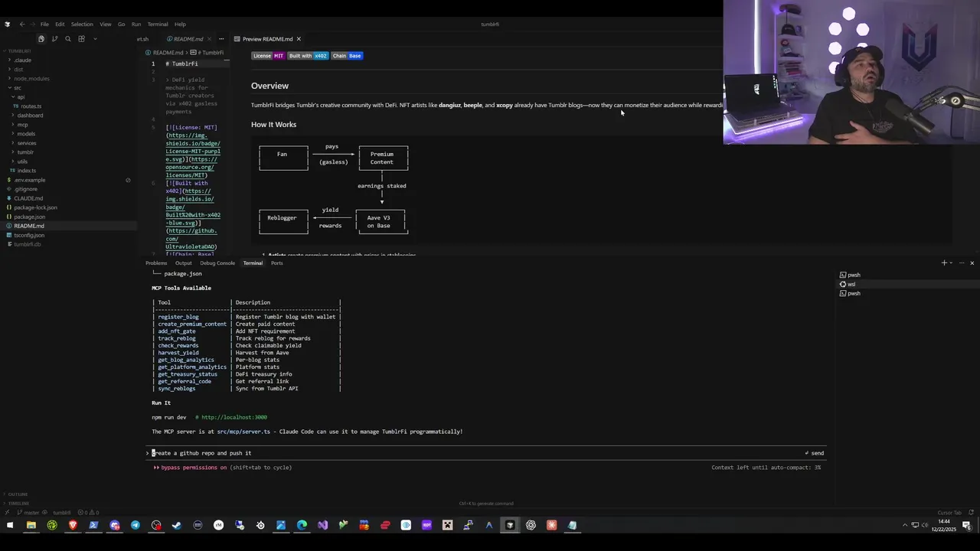This screenshot has height=551, width=980.
Task: Click the send button in Claude prompt
Action: click(x=815, y=453)
